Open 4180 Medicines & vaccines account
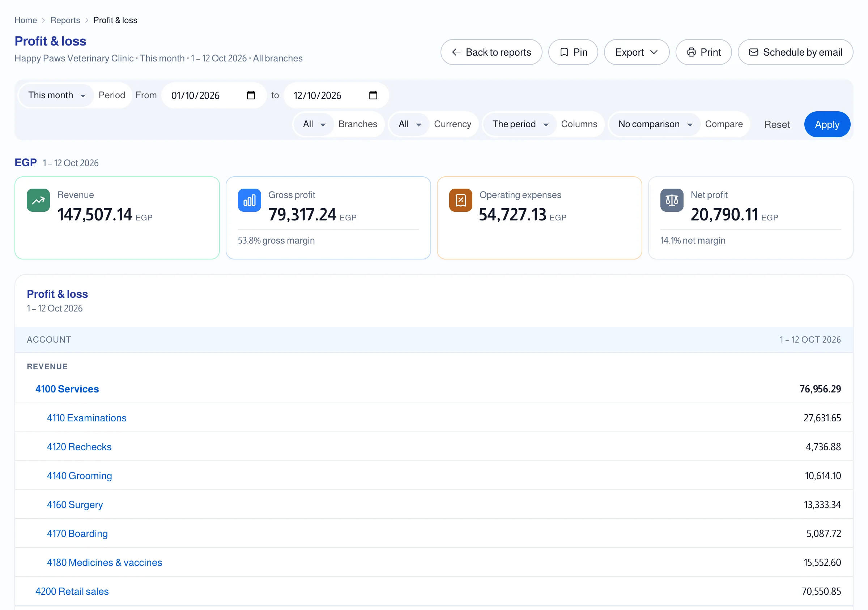Image resolution: width=868 pixels, height=610 pixels. [x=105, y=562]
